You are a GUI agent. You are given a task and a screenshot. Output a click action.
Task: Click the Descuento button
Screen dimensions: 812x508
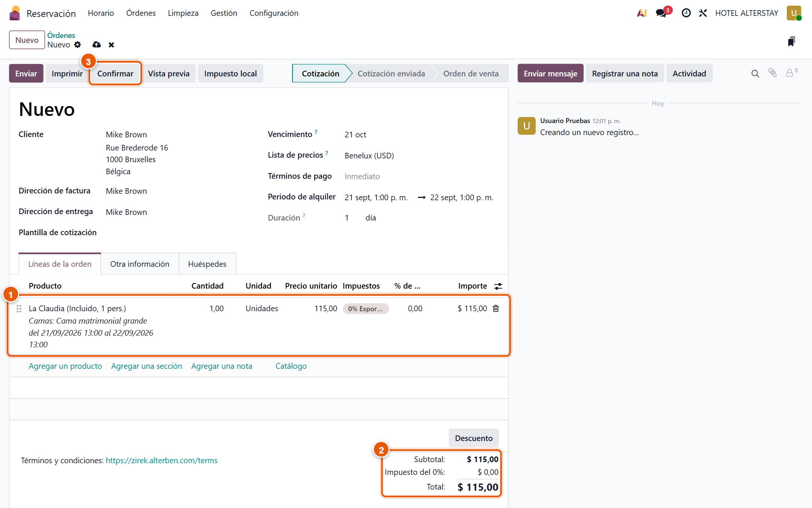click(474, 438)
